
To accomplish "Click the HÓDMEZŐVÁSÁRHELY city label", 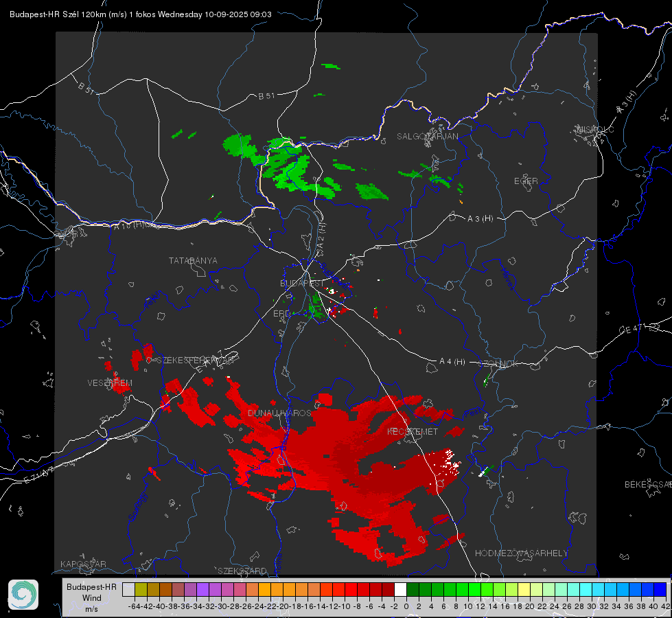I will point(521,553).
